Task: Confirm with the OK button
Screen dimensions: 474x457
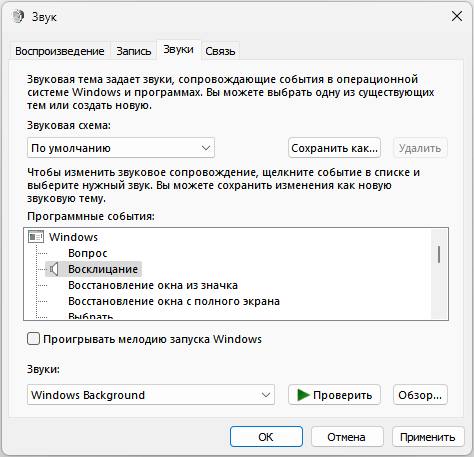Action: coord(266,437)
